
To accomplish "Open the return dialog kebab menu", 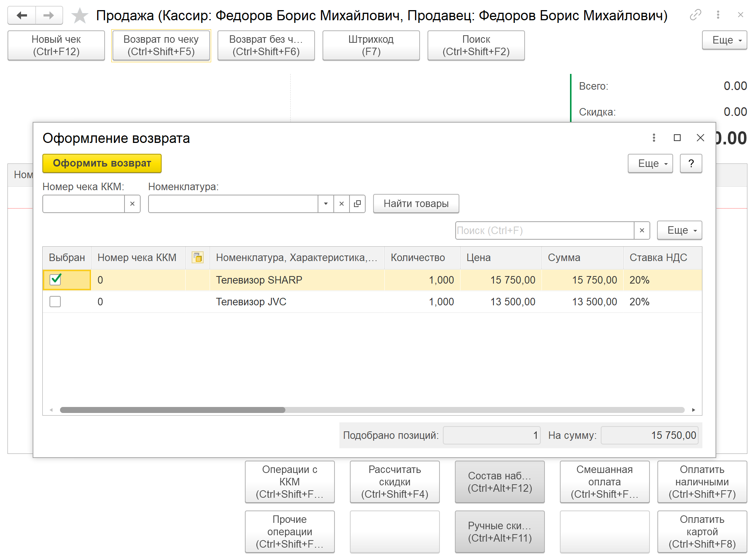I will (654, 138).
